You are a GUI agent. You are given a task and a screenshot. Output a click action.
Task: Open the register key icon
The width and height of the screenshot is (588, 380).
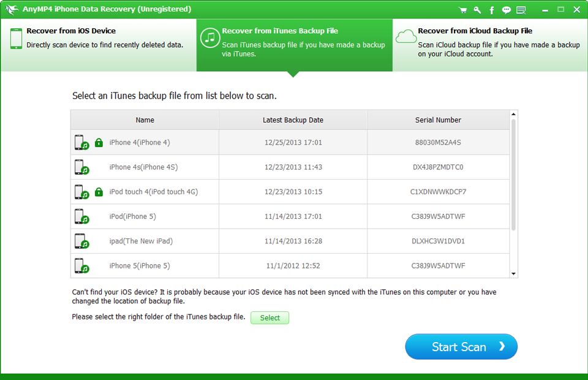(477, 10)
